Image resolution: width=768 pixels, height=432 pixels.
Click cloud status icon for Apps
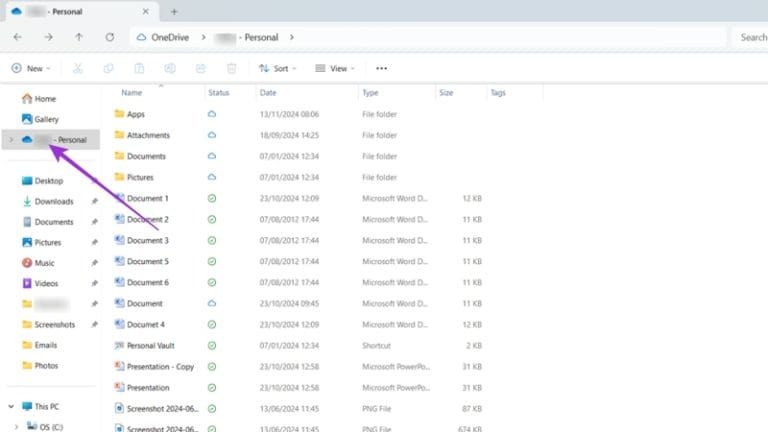[x=212, y=114]
